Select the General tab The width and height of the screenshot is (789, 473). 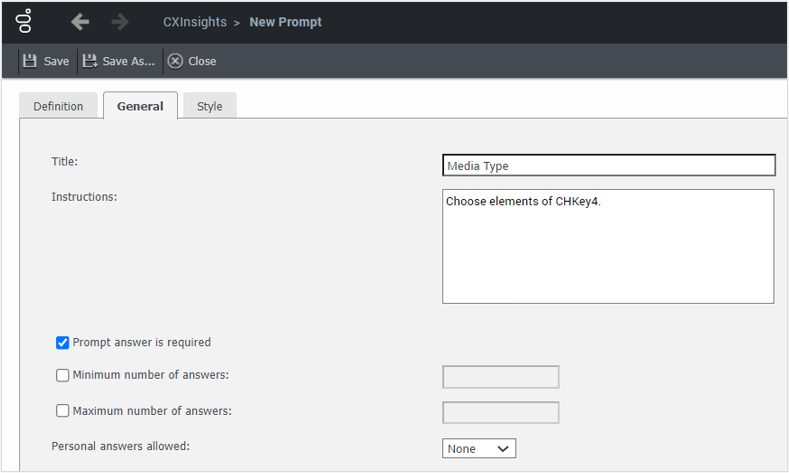point(140,106)
